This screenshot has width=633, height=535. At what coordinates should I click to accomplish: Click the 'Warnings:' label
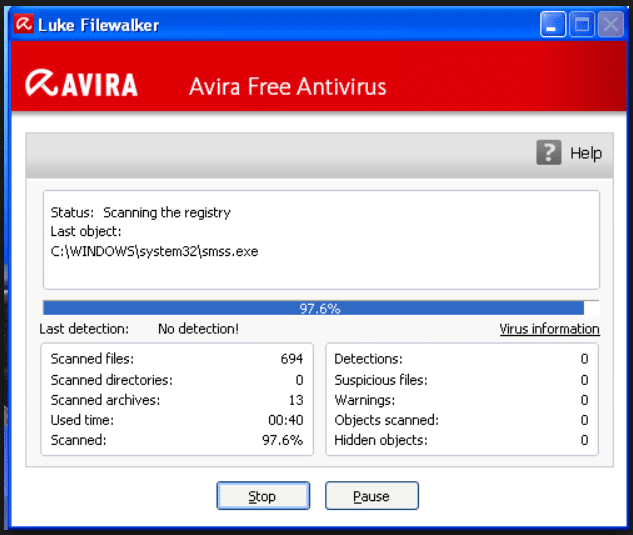pyautogui.click(x=365, y=400)
